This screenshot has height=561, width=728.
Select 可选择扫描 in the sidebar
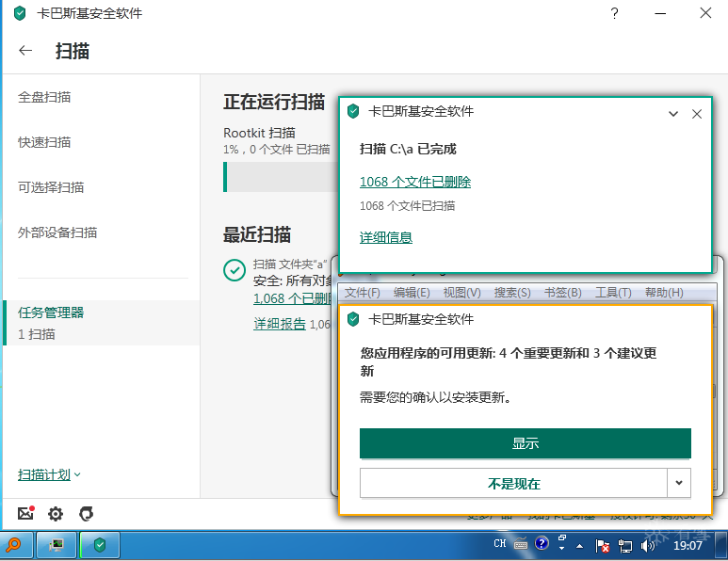pyautogui.click(x=51, y=187)
